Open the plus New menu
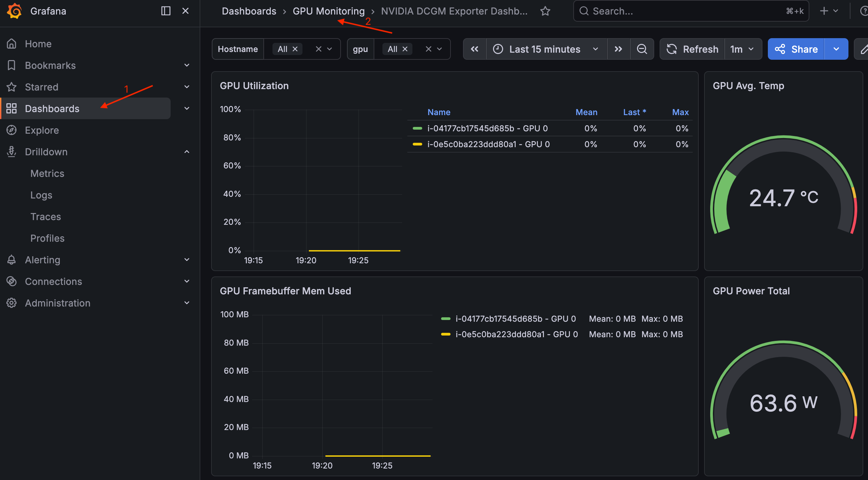868x480 pixels. tap(829, 11)
